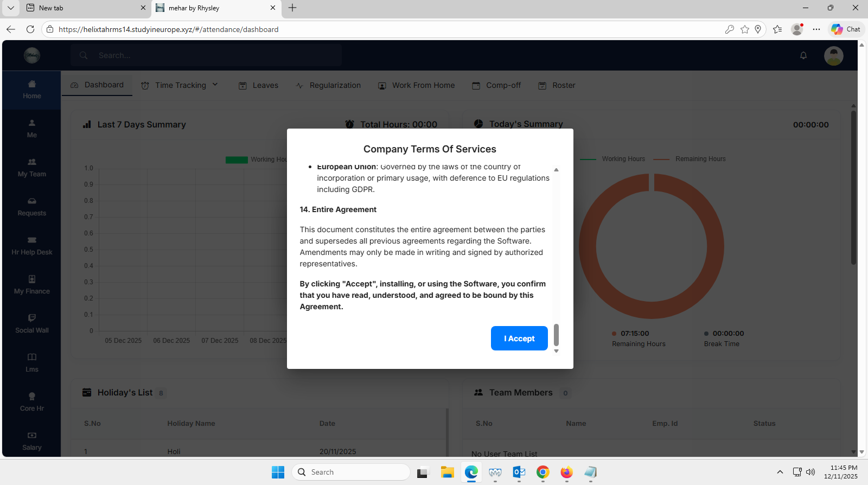Click the user profile avatar

(833, 55)
